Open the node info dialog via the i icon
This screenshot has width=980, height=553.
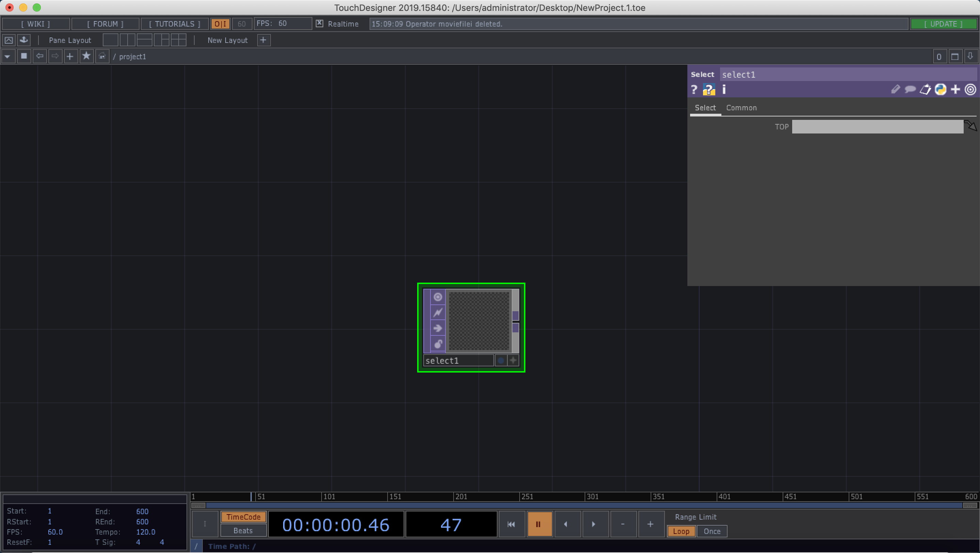pos(723,90)
